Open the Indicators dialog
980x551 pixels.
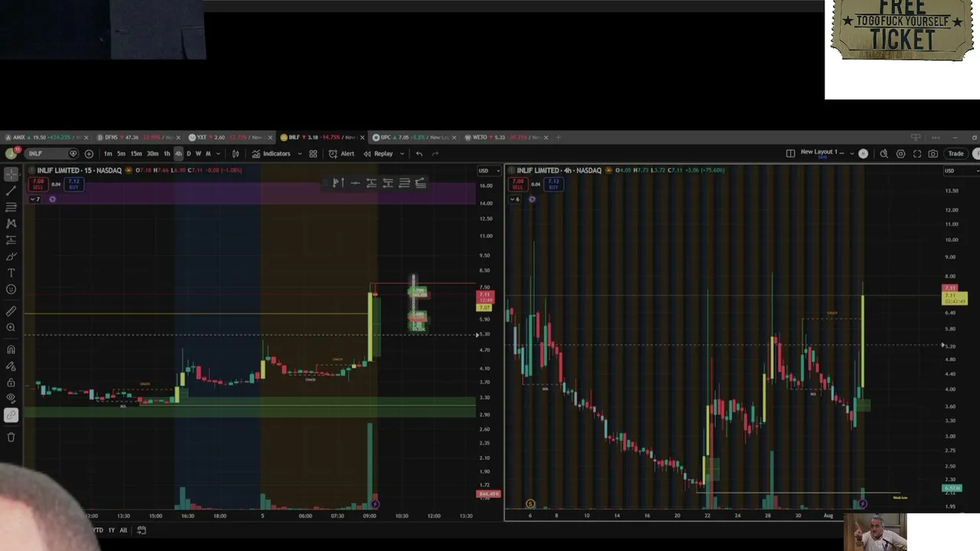(x=272, y=154)
